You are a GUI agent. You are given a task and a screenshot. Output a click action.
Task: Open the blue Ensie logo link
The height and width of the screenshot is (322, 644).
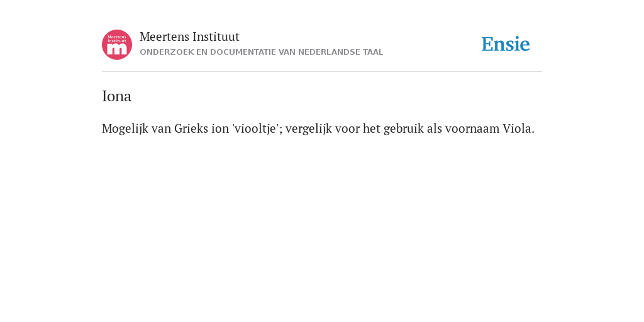(506, 44)
